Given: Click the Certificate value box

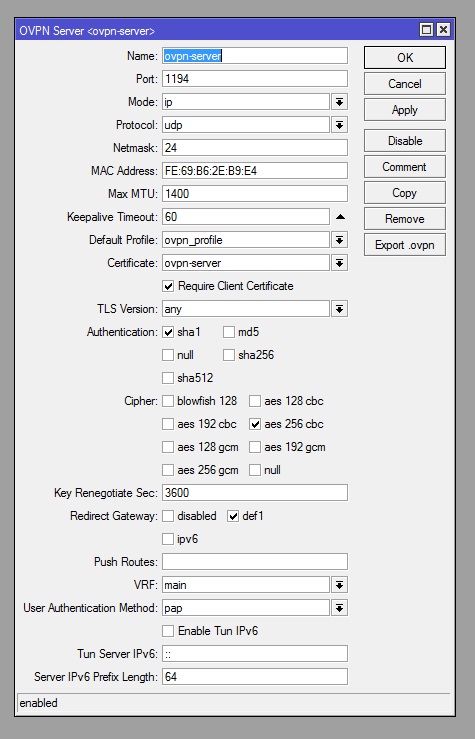Looking at the screenshot, I should [x=246, y=263].
